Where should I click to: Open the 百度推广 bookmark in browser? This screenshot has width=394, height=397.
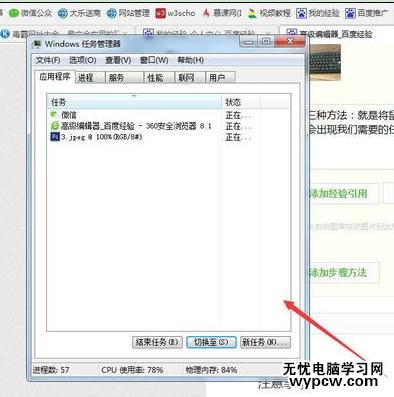(367, 13)
